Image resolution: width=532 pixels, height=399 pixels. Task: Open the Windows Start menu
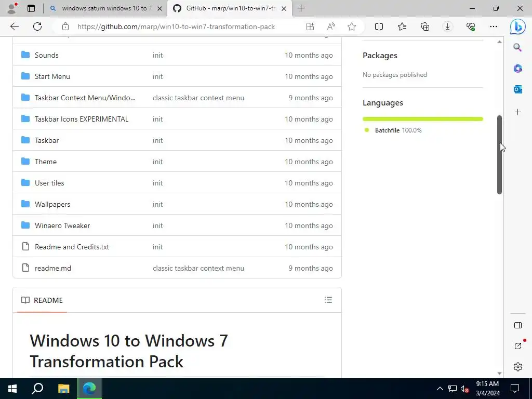[12, 389]
